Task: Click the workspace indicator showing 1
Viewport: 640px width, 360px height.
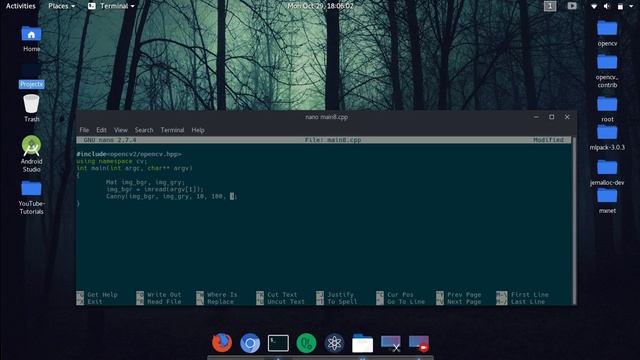Action: (550, 6)
